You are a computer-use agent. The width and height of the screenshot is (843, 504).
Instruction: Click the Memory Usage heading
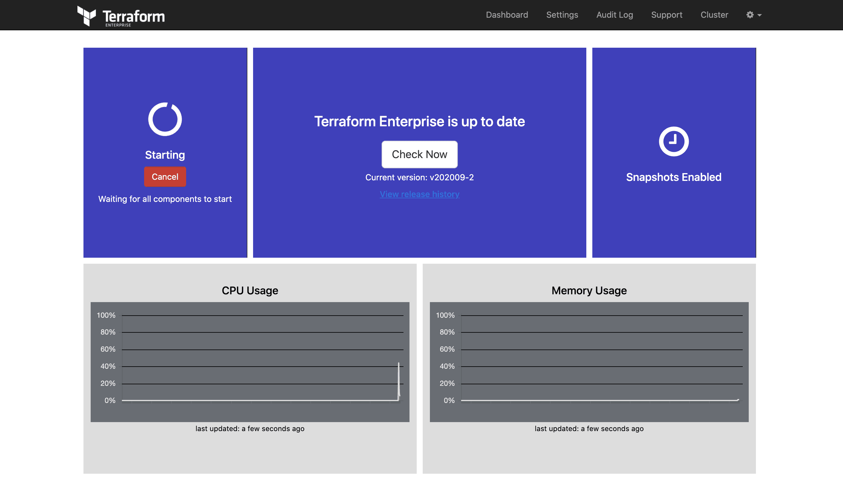589,291
